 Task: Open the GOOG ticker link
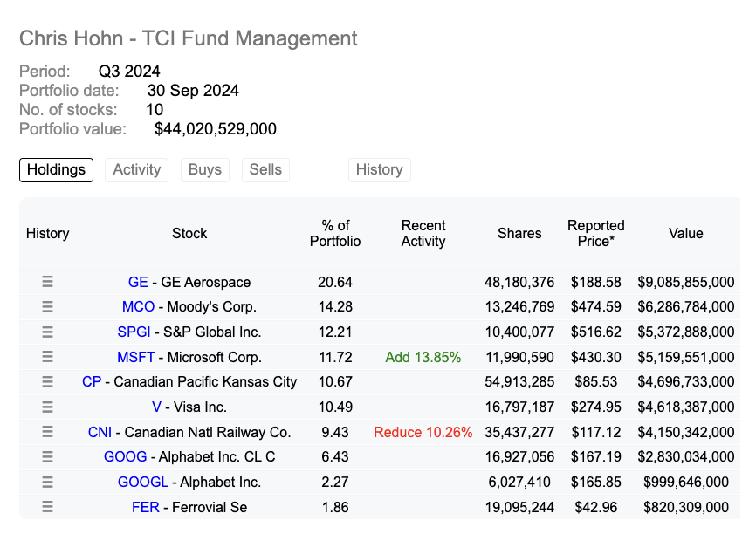(x=126, y=456)
